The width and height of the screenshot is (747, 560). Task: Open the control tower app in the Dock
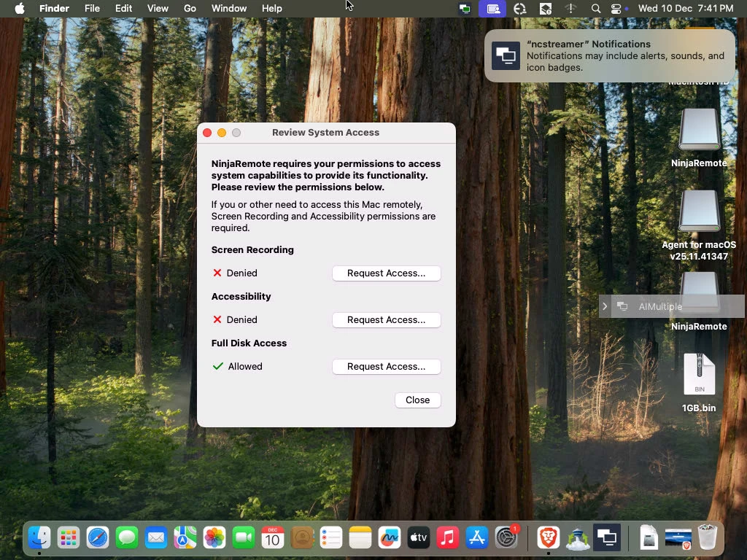coord(578,539)
